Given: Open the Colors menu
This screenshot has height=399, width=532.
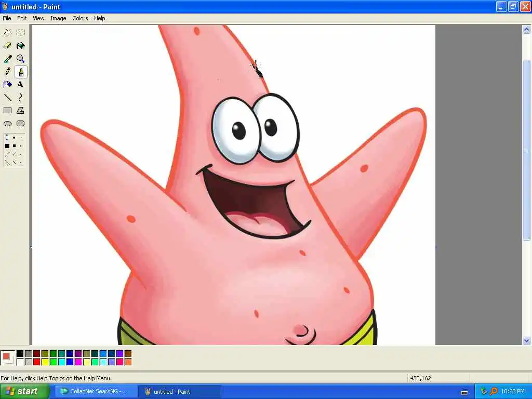Looking at the screenshot, I should pyautogui.click(x=80, y=18).
